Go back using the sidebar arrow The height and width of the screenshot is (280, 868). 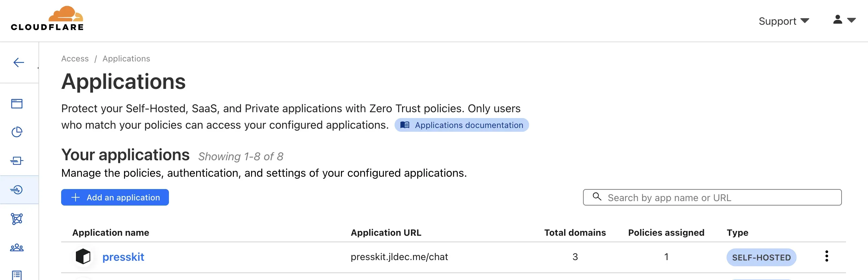(19, 62)
